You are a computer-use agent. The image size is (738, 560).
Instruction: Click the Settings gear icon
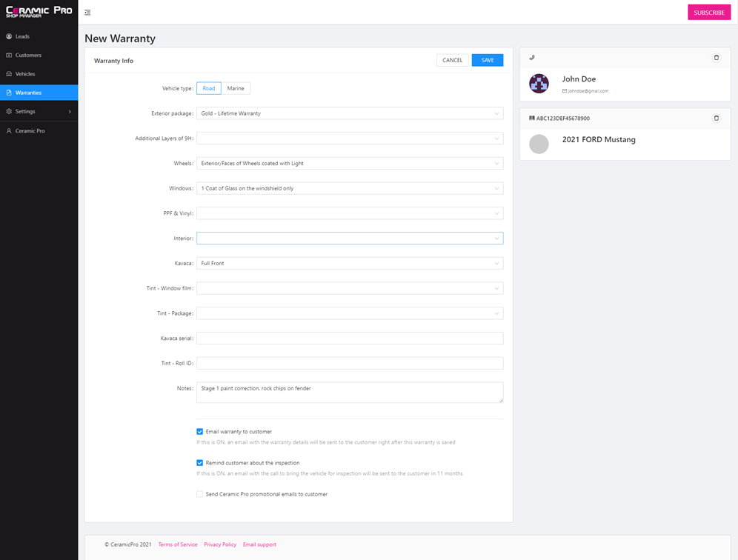coord(9,112)
